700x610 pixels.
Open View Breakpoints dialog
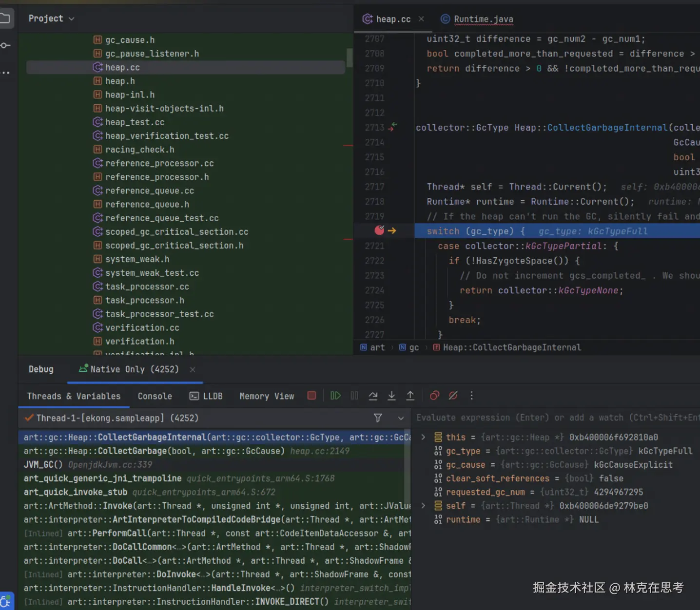tap(434, 396)
